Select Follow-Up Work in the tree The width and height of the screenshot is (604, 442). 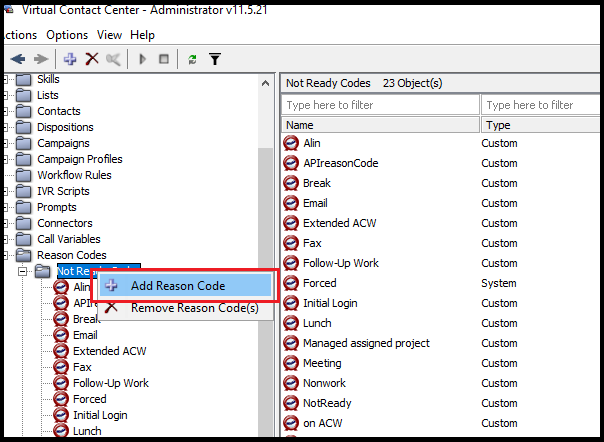click(x=111, y=383)
